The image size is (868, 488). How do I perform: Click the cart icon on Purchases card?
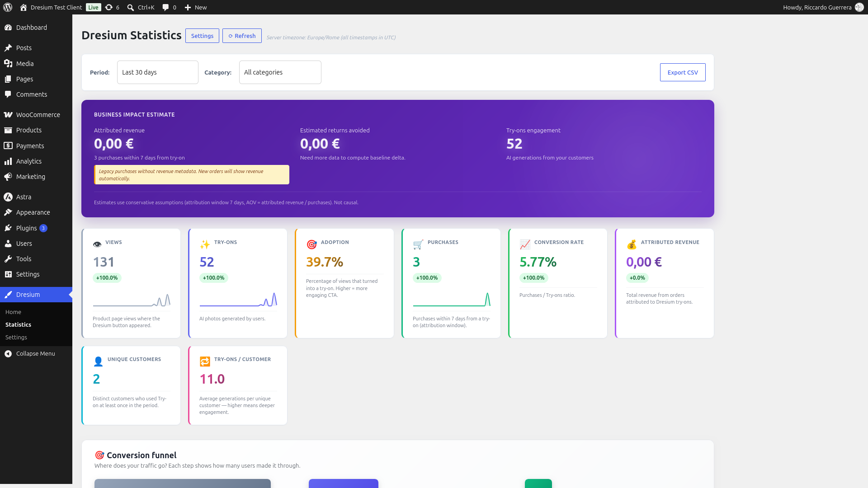418,244
